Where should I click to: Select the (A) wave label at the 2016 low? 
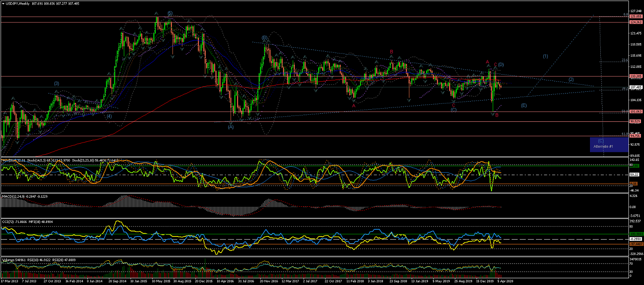coord(231,127)
